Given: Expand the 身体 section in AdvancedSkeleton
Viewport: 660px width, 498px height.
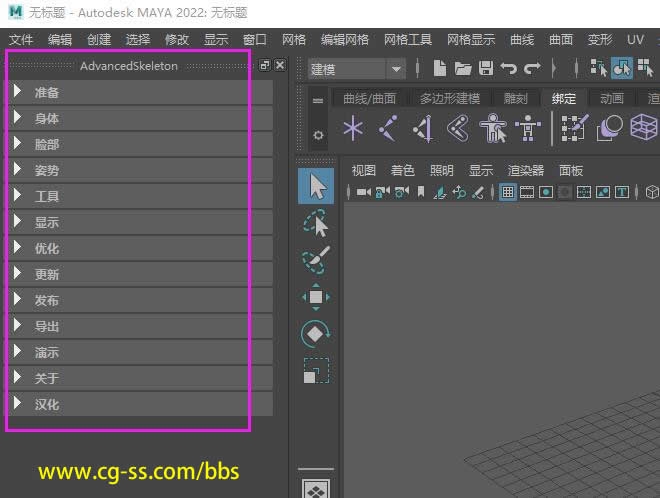Looking at the screenshot, I should 47,118.
